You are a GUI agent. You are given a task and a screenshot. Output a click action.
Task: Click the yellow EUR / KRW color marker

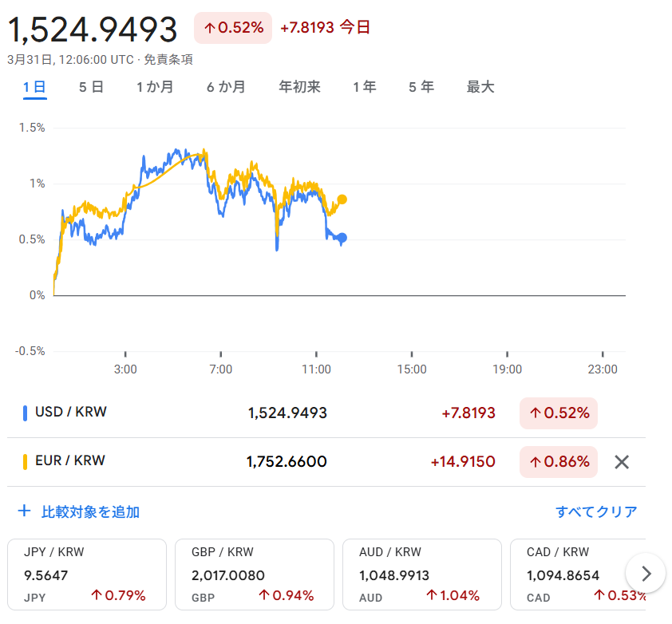point(25,461)
